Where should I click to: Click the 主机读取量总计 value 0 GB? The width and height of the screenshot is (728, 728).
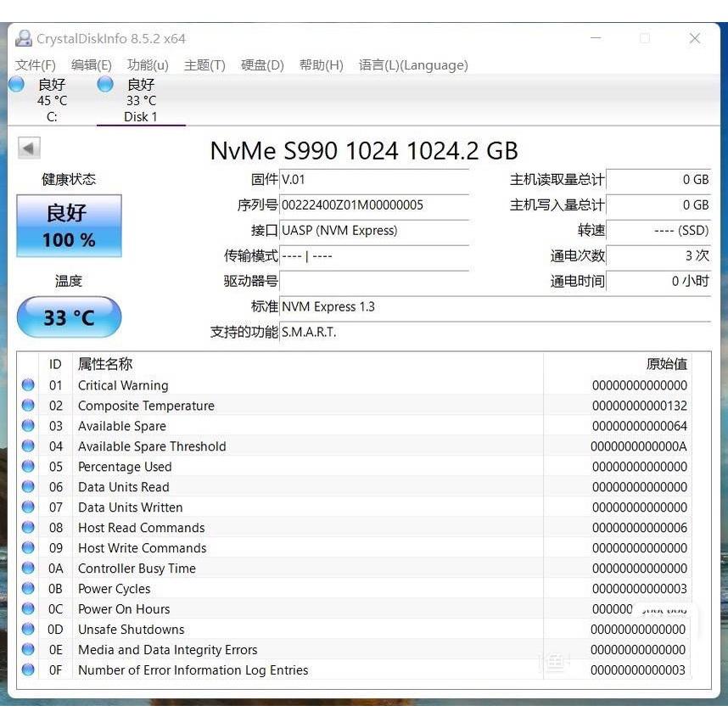(658, 180)
